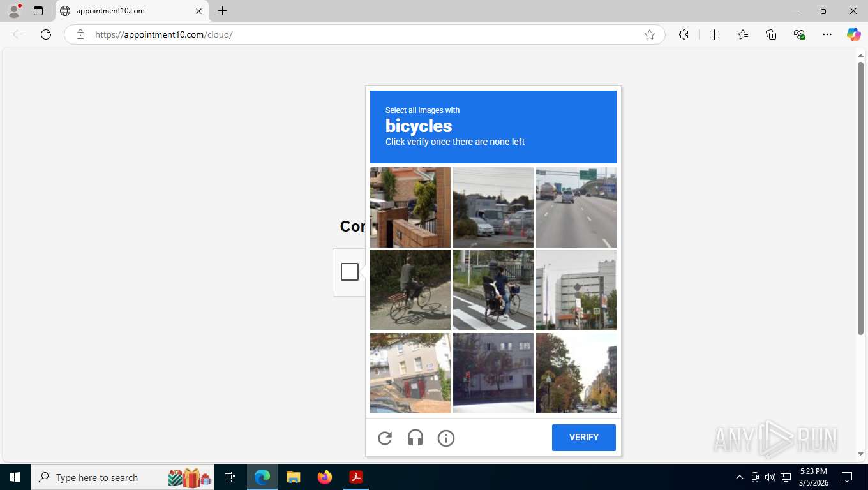Launch Firefox from the taskbar
The width and height of the screenshot is (868, 490).
click(325, 477)
